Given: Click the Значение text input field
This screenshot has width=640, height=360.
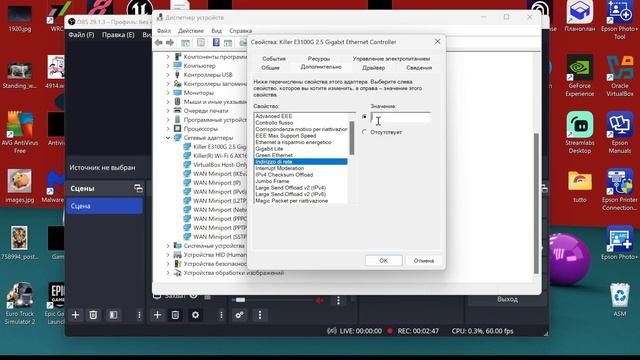Looking at the screenshot, I should [400, 118].
